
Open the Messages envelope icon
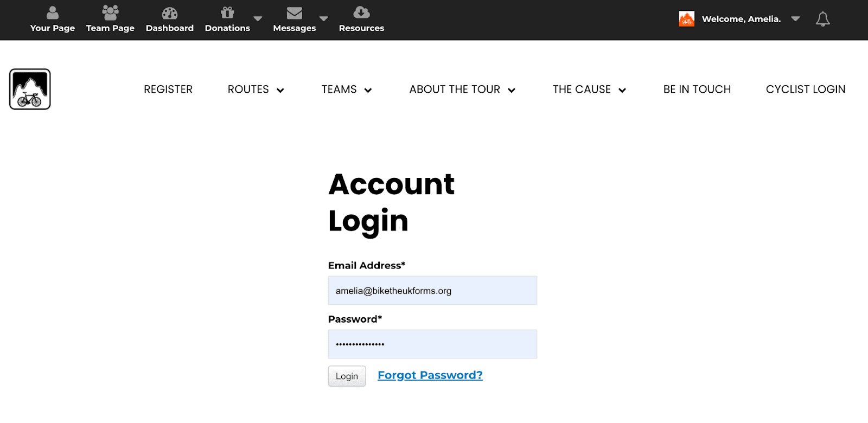[x=294, y=13]
